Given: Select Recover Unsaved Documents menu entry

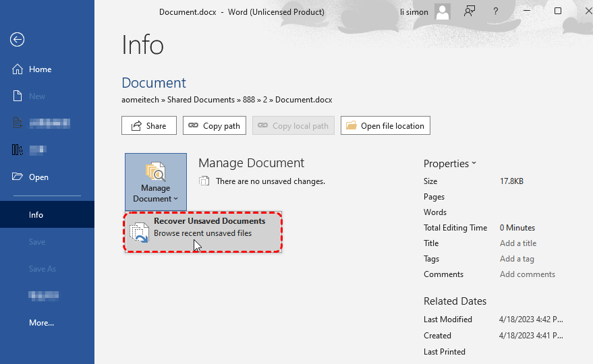Looking at the screenshot, I should [x=203, y=232].
